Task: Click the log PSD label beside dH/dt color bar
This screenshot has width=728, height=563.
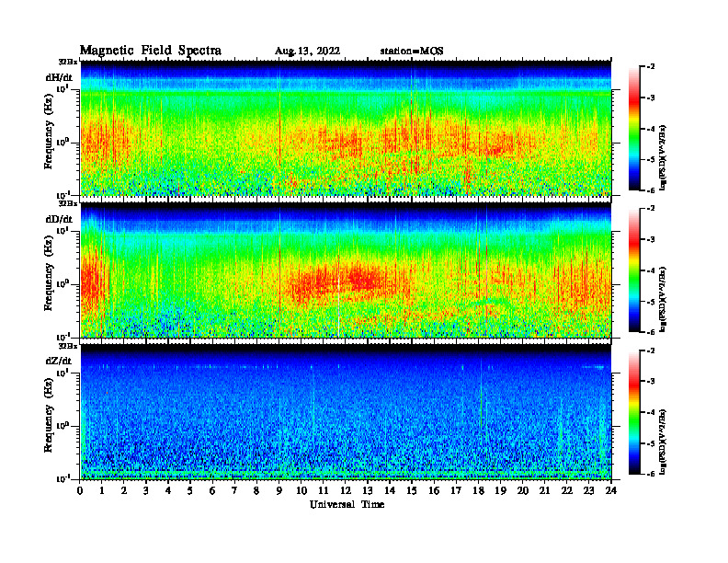Action: coord(663,157)
